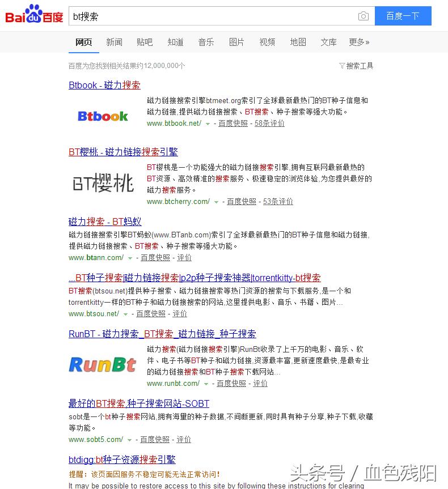
Task: Click the Btbook logo thumbnail
Action: 103,116
